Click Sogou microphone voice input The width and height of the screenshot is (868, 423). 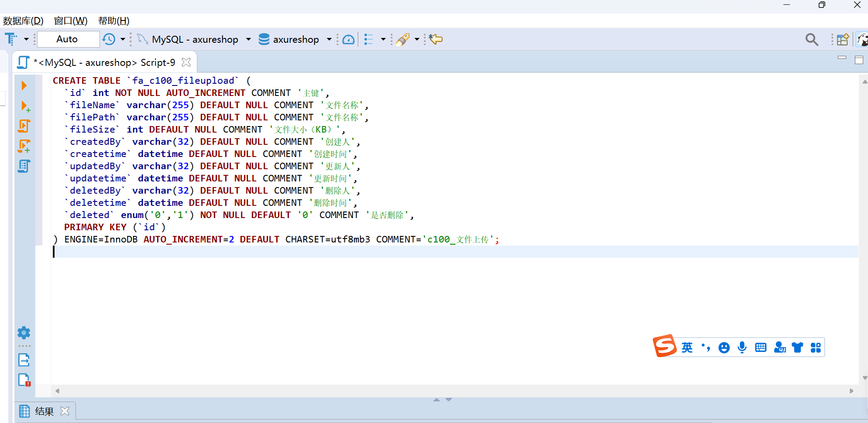[x=742, y=348]
